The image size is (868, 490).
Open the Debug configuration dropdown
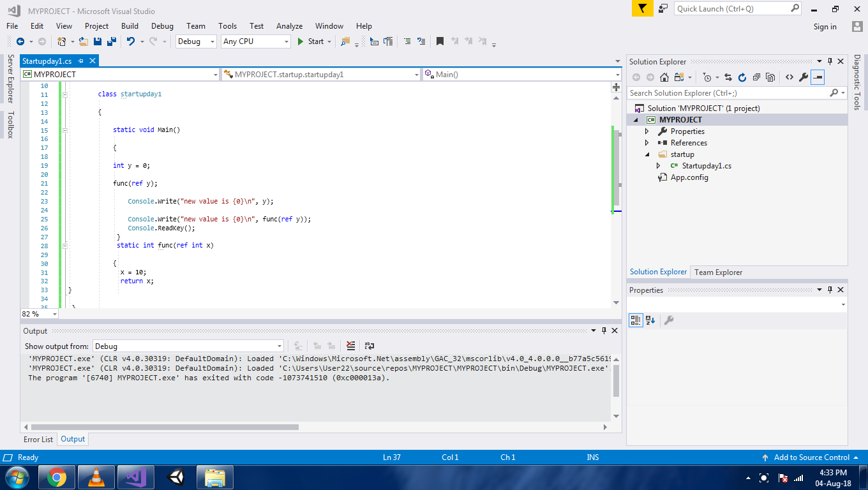pos(196,41)
